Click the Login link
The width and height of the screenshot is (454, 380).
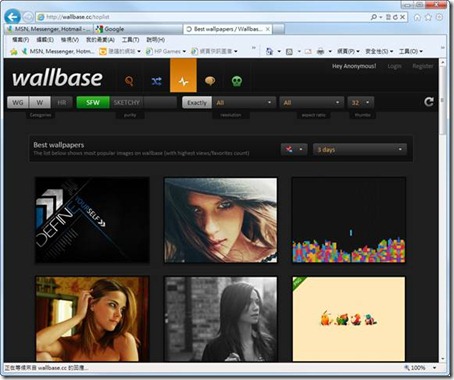pyautogui.click(x=394, y=66)
